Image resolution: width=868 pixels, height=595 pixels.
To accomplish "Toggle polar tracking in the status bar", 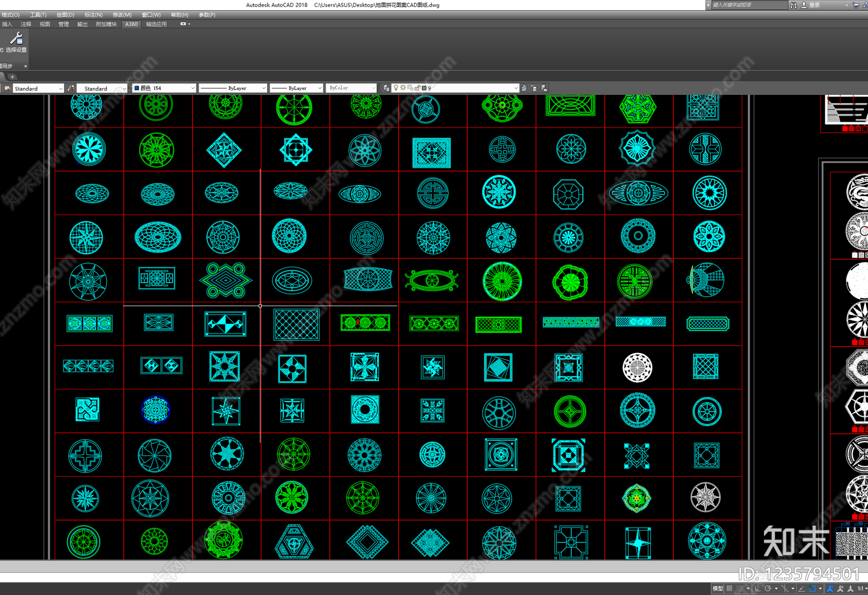I will [x=768, y=588].
